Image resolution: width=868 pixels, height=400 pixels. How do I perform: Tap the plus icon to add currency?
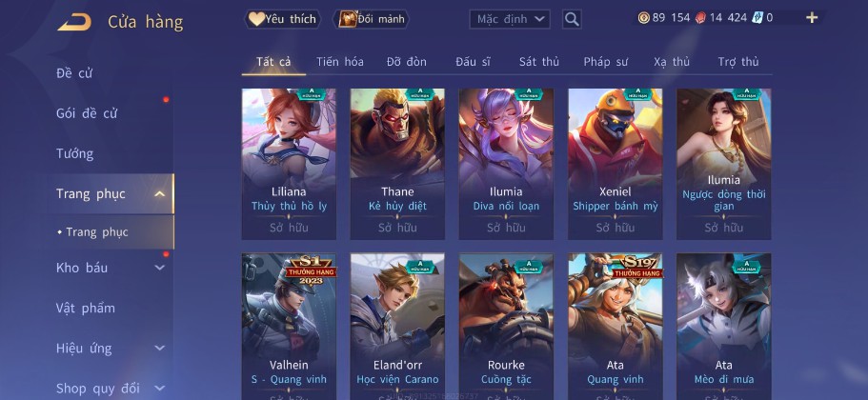812,18
